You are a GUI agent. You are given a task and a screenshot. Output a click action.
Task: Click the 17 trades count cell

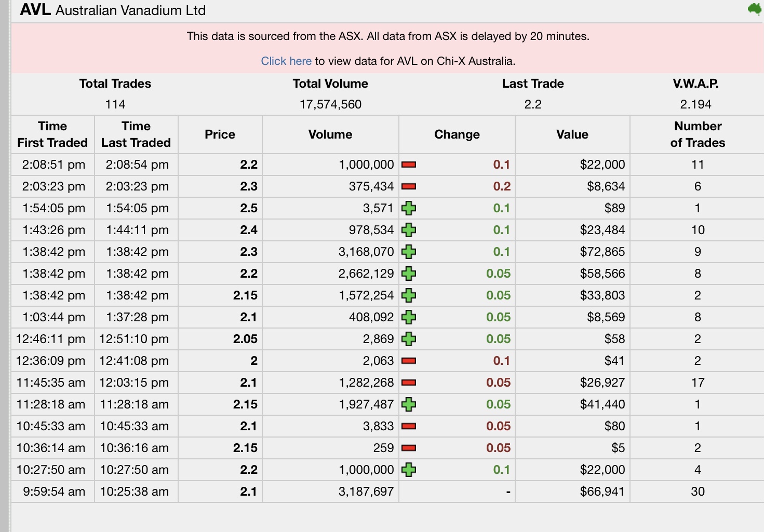[x=698, y=383]
